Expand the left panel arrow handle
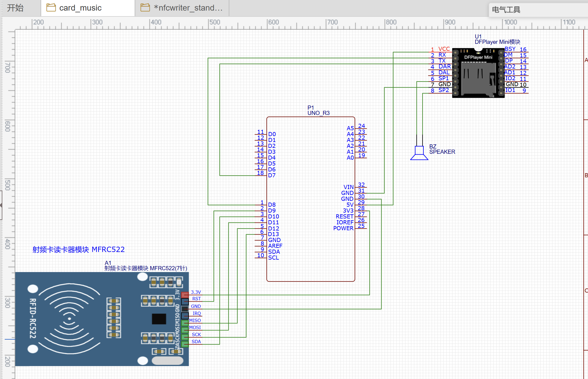 (x=1, y=205)
